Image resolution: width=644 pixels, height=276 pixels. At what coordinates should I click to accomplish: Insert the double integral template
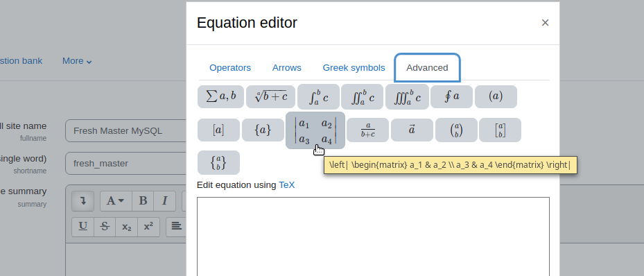pos(362,97)
